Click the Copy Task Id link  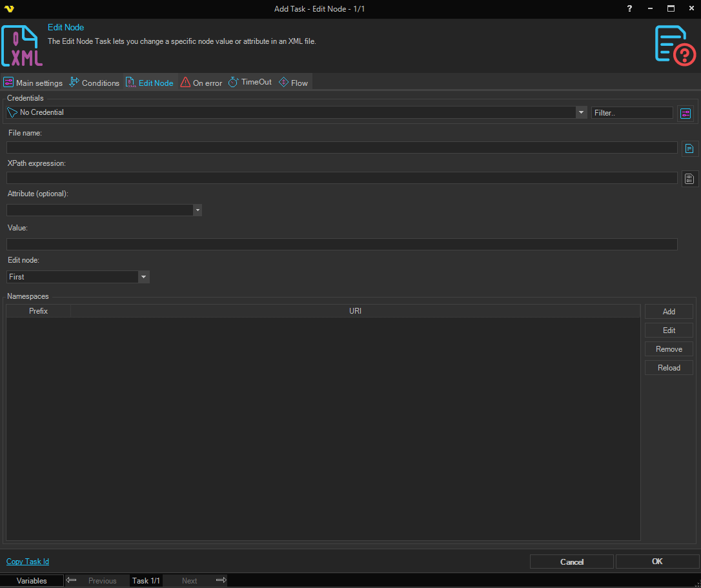pos(28,562)
